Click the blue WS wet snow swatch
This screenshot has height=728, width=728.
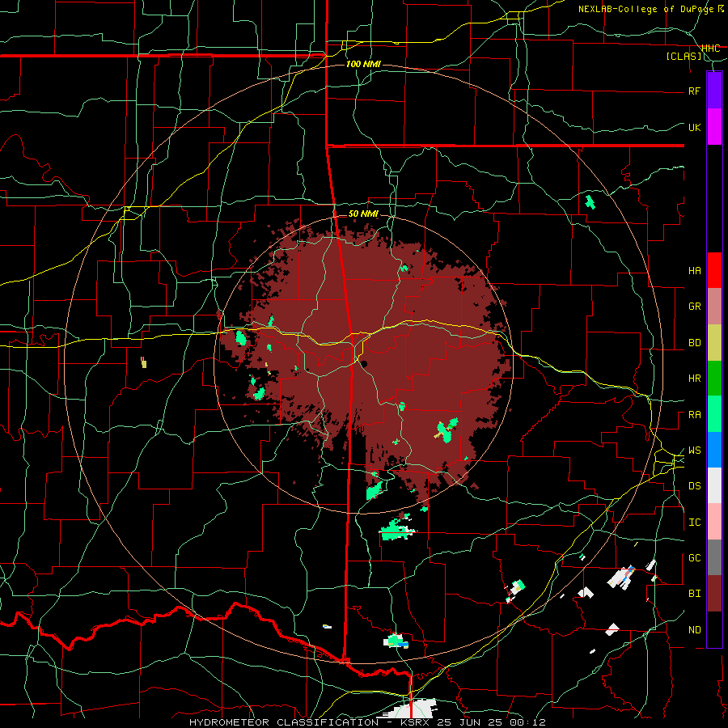714,450
